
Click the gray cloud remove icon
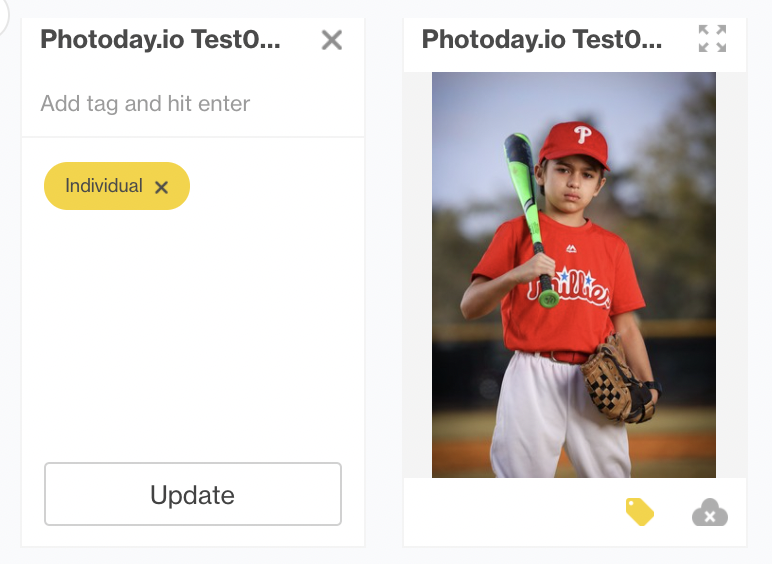pyautogui.click(x=709, y=514)
